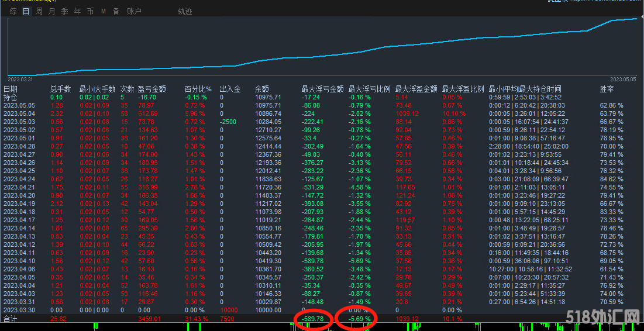Select the 年 yearly statistics tab
This screenshot has width=644, height=331.
[77, 11]
